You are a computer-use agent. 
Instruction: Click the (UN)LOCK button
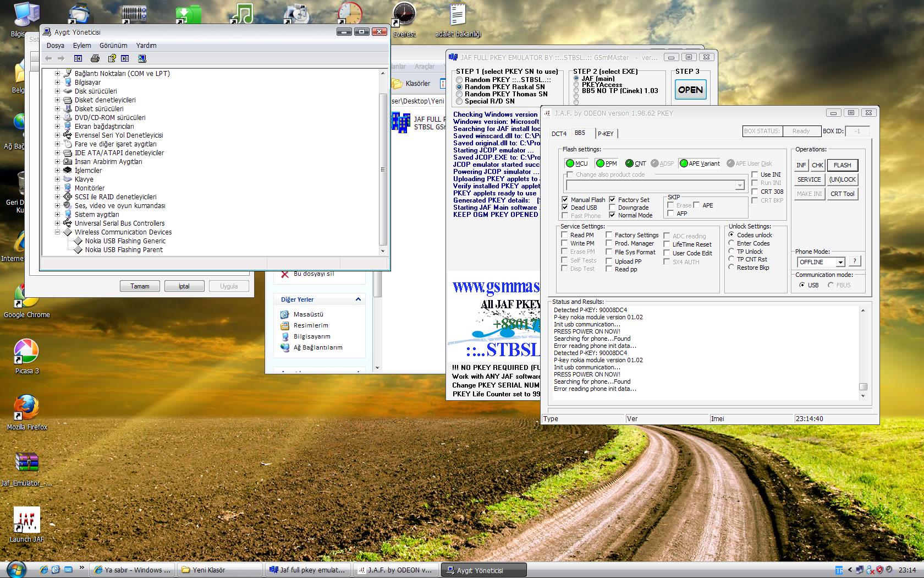click(842, 179)
